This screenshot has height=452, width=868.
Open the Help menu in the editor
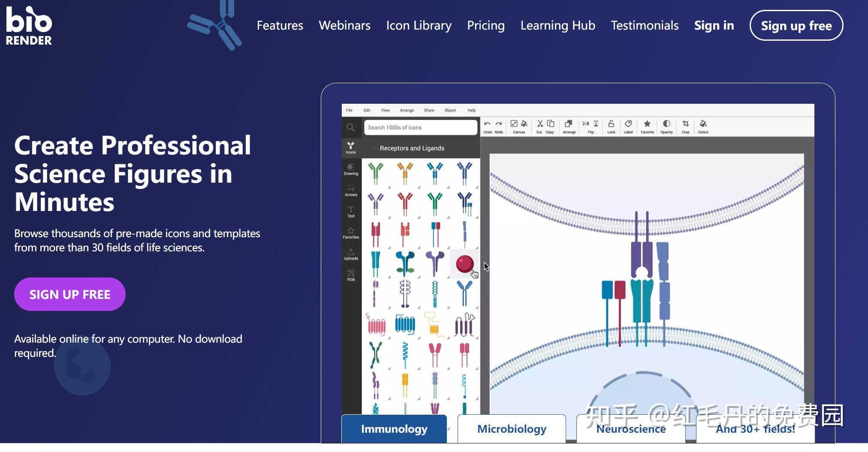[472, 110]
